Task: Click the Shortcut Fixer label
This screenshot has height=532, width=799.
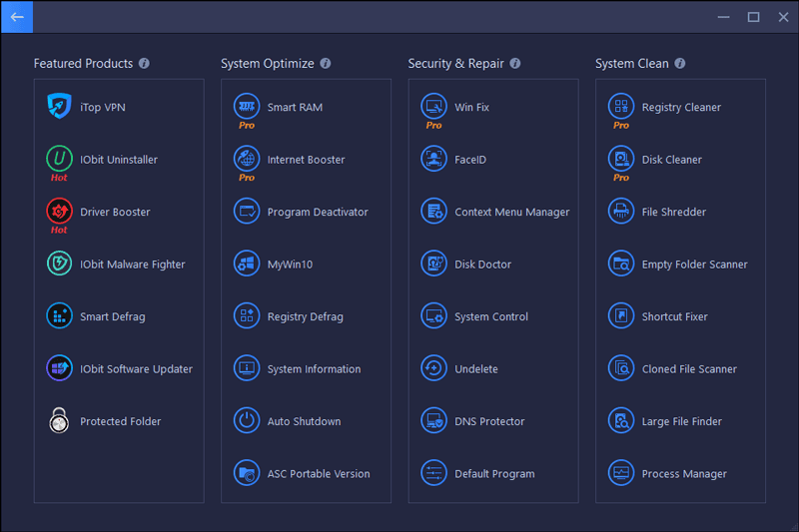Action: 675,316
